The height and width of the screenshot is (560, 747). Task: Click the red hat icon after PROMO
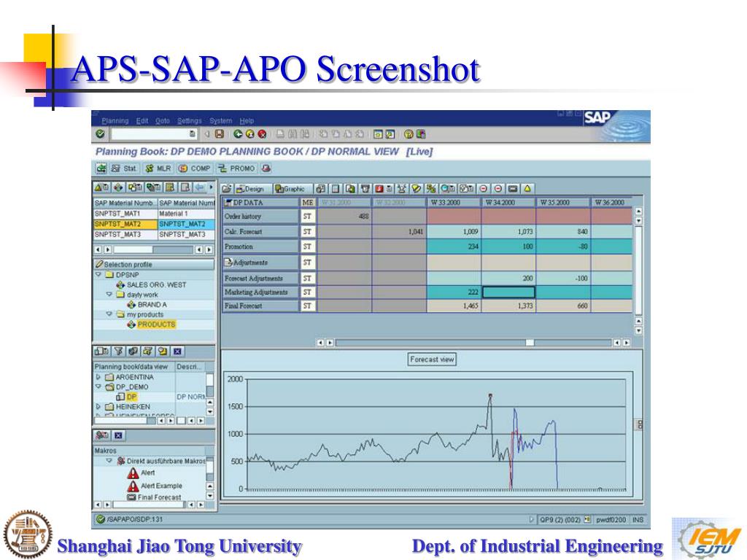coord(266,168)
